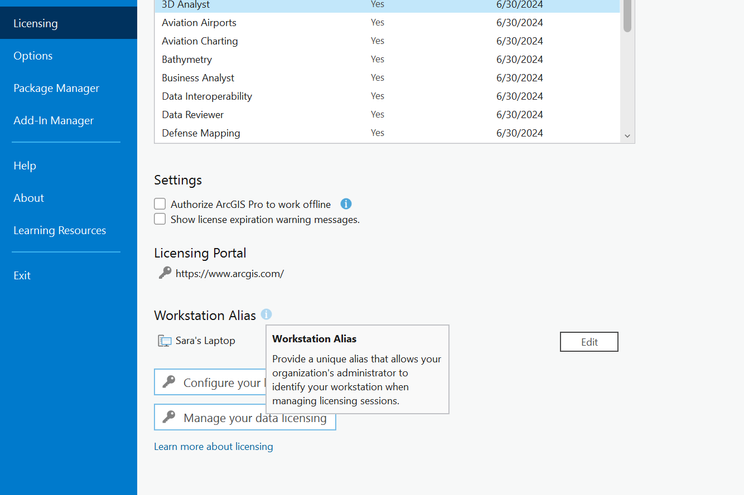Click the Configure your licensing options button
Screen dimensions: 744x495
(210, 382)
